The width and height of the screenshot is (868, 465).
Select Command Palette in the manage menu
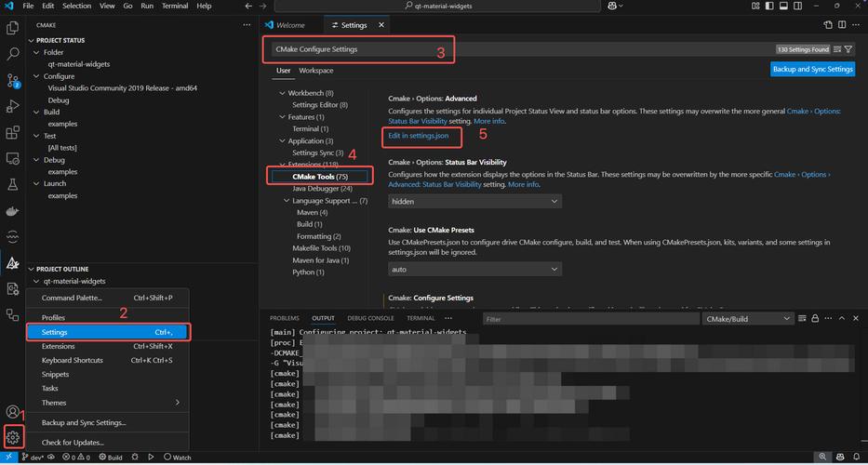107,298
